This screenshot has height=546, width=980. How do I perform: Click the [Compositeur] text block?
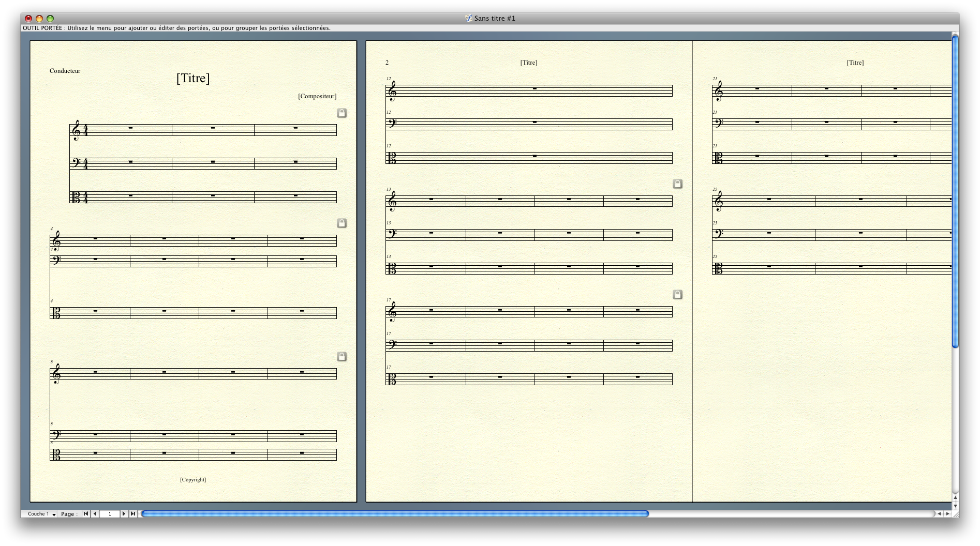(x=317, y=96)
